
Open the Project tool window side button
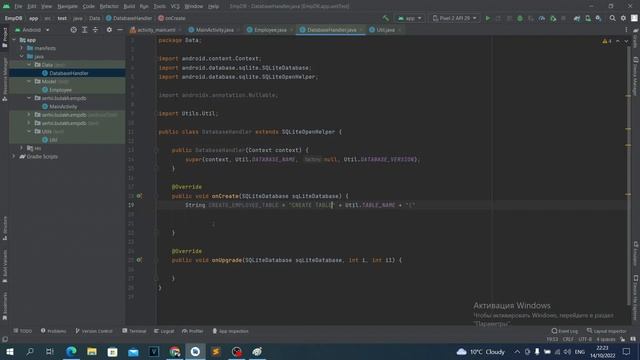(5, 38)
